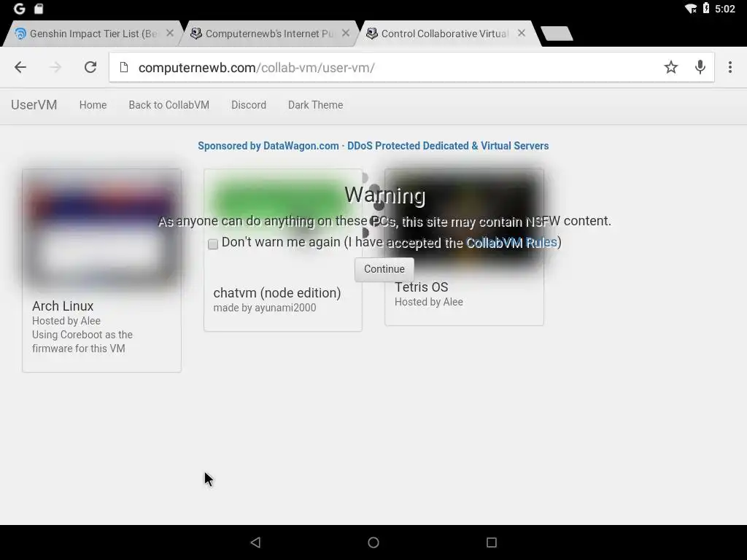The width and height of the screenshot is (747, 560).
Task: Select Arch Linux title text
Action: pyautogui.click(x=63, y=306)
